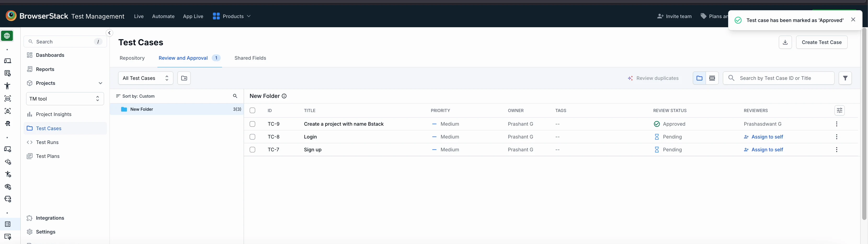Open the 'Sign up' test case title

pos(313,149)
